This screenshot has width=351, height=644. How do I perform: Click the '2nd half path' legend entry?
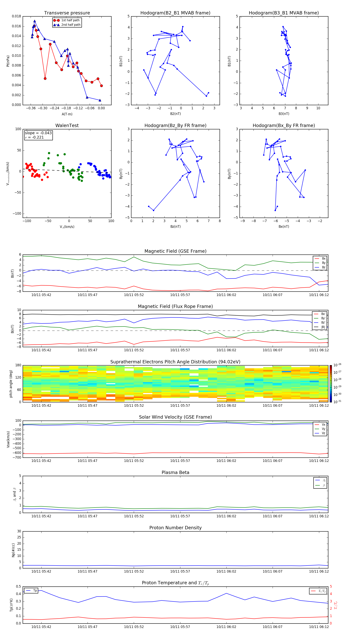click(x=67, y=25)
